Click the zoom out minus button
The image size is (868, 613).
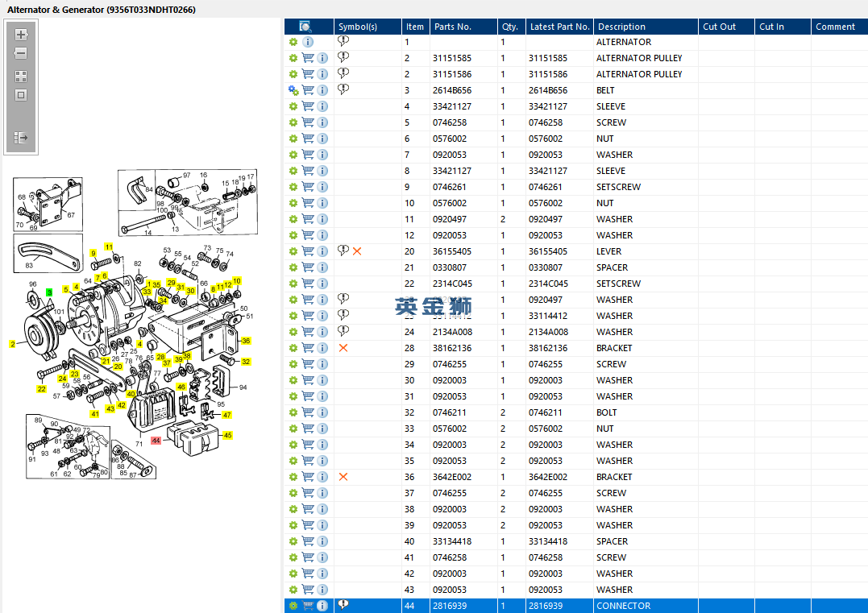click(x=21, y=54)
